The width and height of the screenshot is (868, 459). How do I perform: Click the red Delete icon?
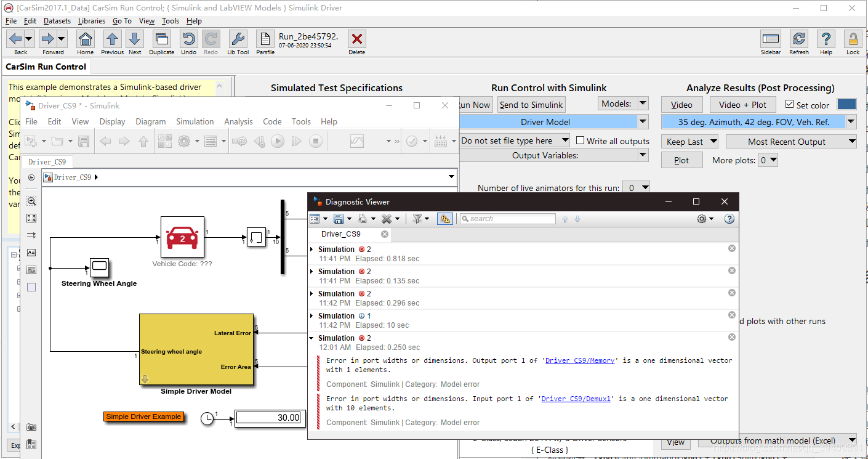tap(356, 39)
